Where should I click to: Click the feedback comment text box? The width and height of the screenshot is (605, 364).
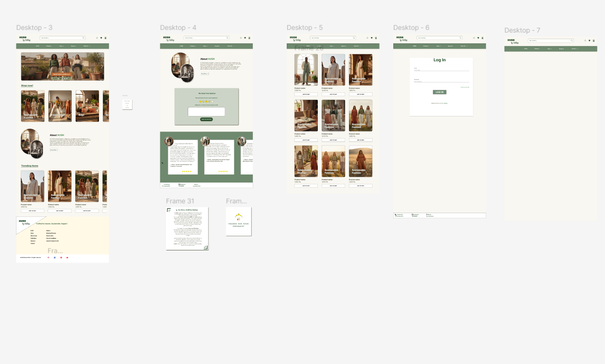point(207,112)
